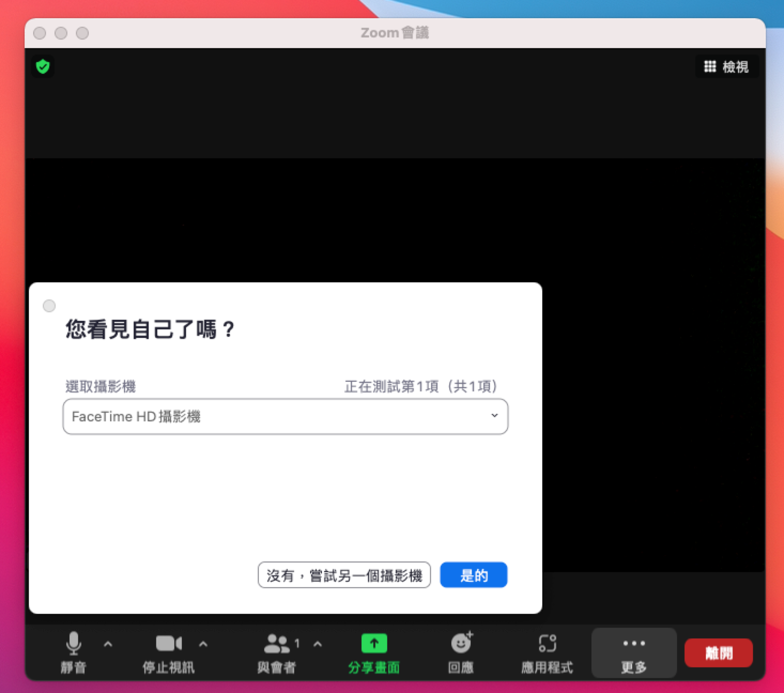Viewport: 784px width, 693px height.
Task: Open 應用程式 apps panel
Action: tap(547, 652)
